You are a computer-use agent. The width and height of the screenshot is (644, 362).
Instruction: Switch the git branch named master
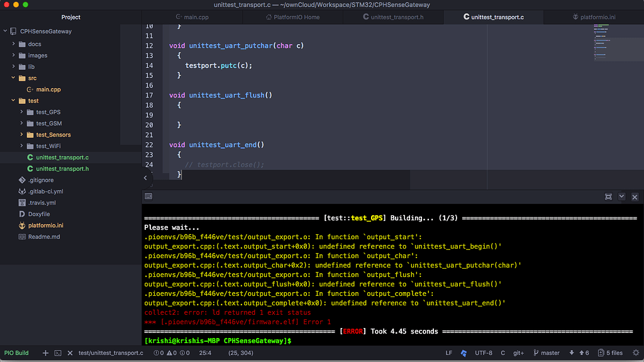click(547, 353)
